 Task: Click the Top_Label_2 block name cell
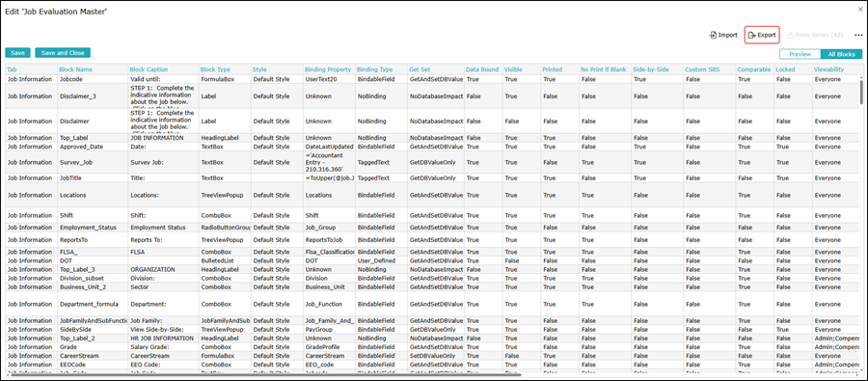pyautogui.click(x=93, y=338)
